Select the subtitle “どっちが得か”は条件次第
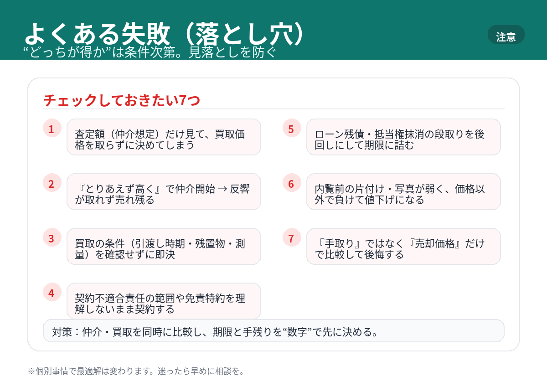The height and width of the screenshot is (392, 547). pyautogui.click(x=150, y=52)
